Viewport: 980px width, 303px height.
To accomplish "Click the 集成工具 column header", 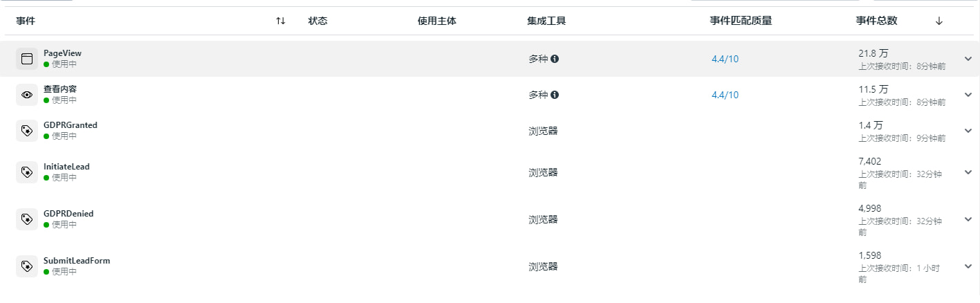I will point(546,21).
